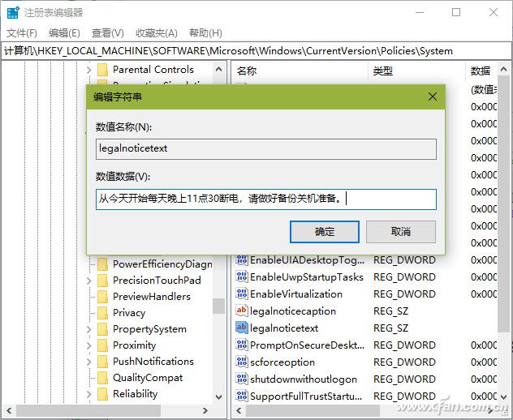Image resolution: width=513 pixels, height=420 pixels.
Task: Click the value list scroll left arrow
Action: (x=239, y=410)
